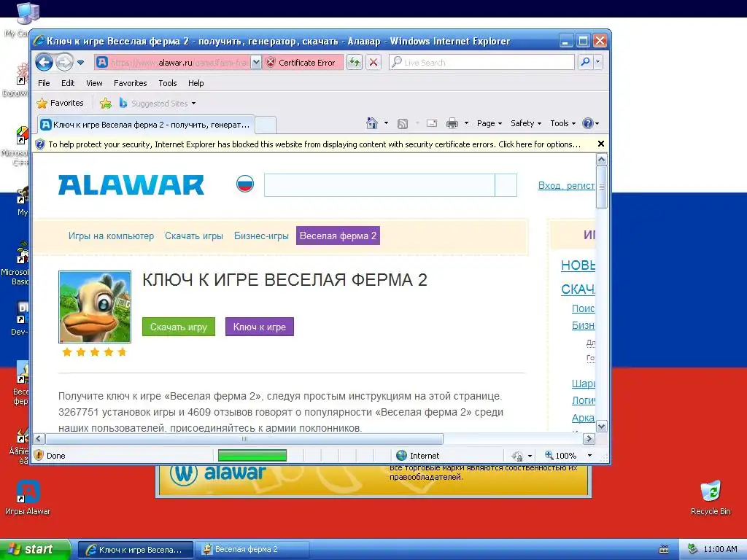
Task: Run search with the magnifier button
Action: (x=586, y=63)
